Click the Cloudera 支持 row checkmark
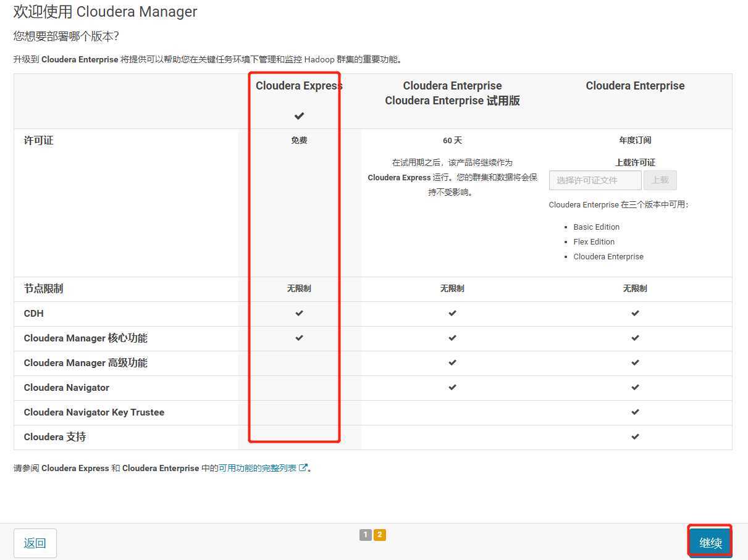Image resolution: width=748 pixels, height=560 pixels. pos(635,437)
